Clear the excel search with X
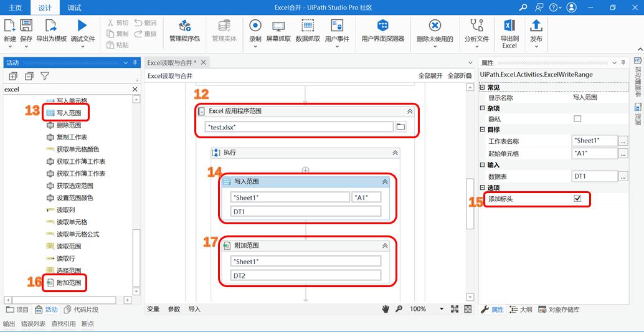The image size is (644, 332). (135, 89)
